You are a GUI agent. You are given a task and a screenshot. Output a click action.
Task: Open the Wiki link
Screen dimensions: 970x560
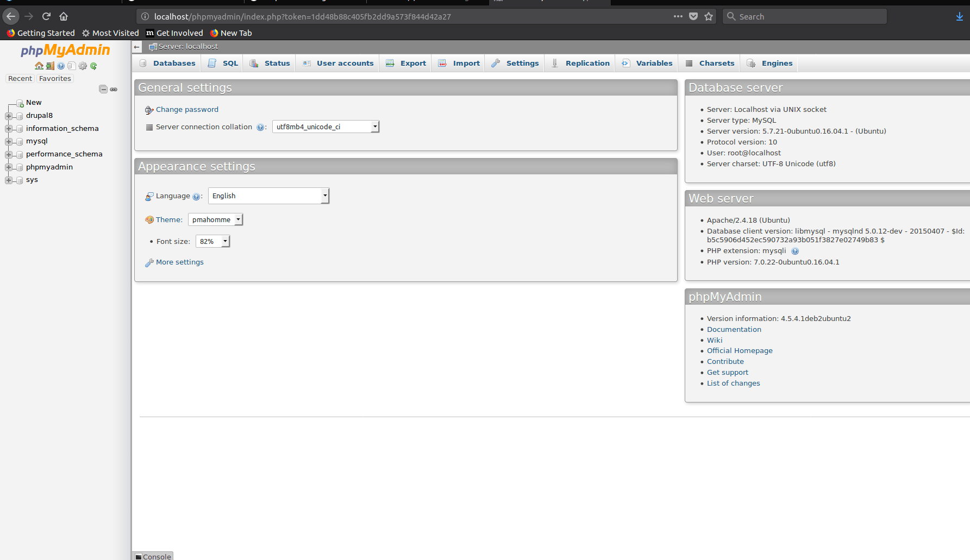715,341
